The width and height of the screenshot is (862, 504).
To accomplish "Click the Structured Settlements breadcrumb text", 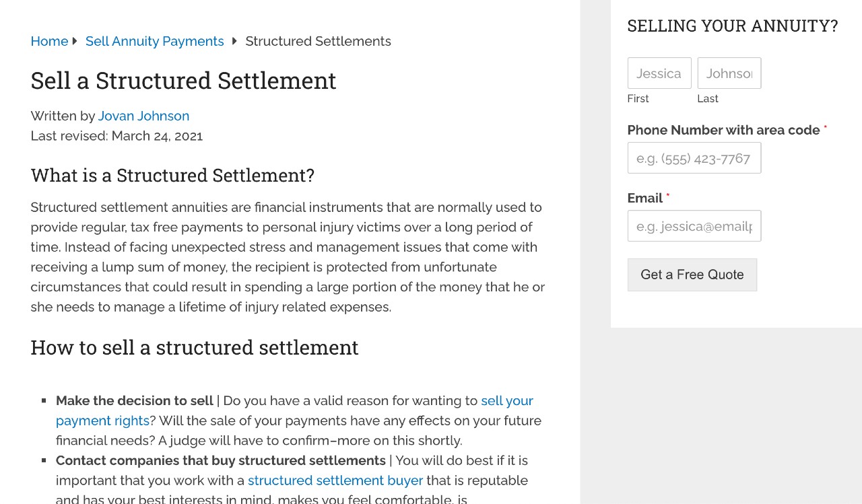I will pyautogui.click(x=318, y=41).
